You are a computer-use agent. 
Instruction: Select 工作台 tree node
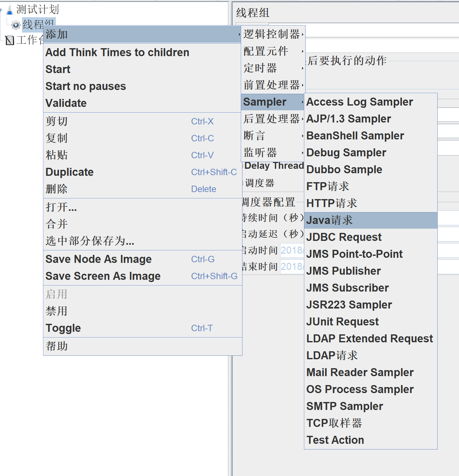30,40
